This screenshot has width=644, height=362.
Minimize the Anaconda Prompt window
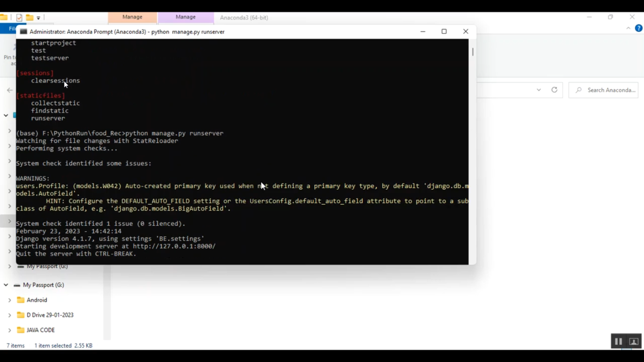point(423,31)
